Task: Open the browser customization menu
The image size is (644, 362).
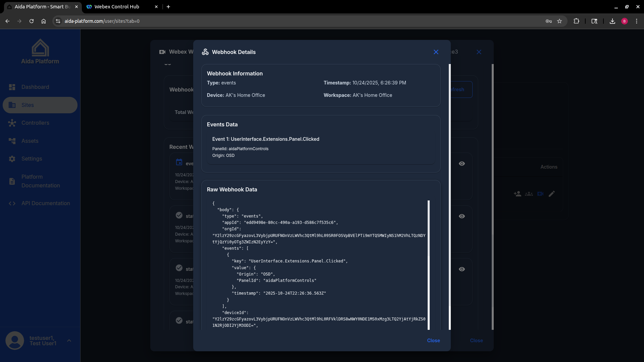Action: (637, 21)
